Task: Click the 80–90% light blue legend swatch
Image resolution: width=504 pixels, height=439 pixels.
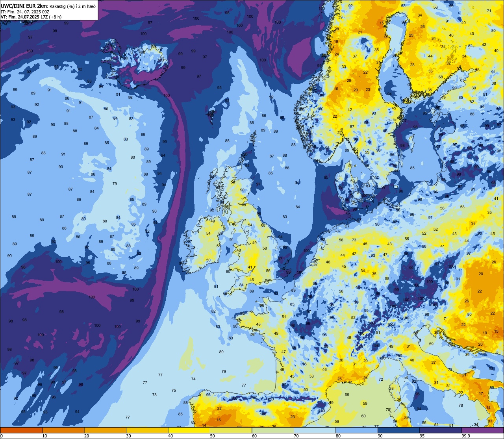Action: (x=357, y=430)
